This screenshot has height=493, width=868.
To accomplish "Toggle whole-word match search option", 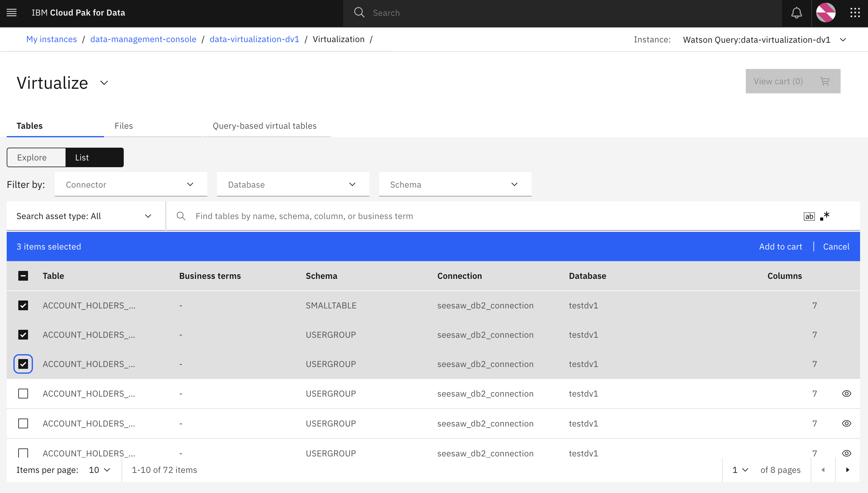I will [x=809, y=216].
